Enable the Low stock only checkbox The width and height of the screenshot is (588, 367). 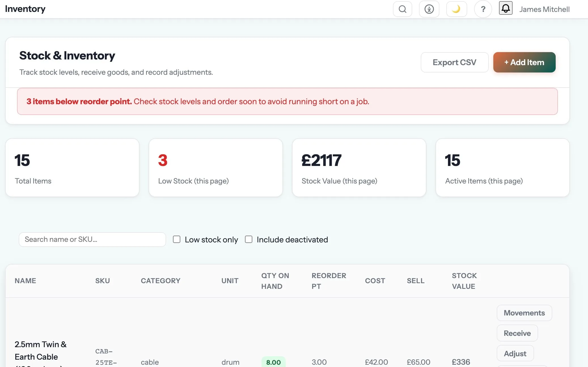(177, 239)
